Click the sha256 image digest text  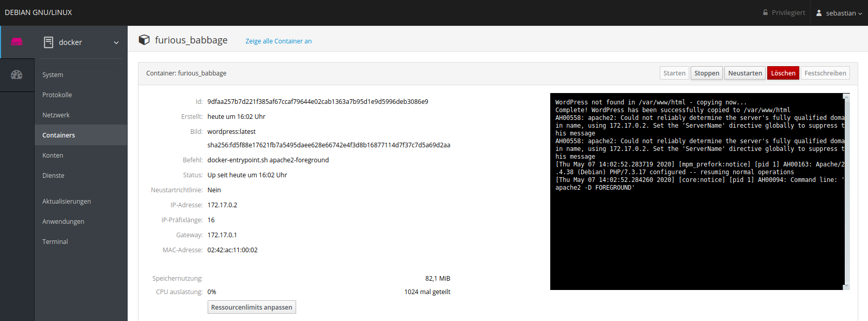point(329,145)
